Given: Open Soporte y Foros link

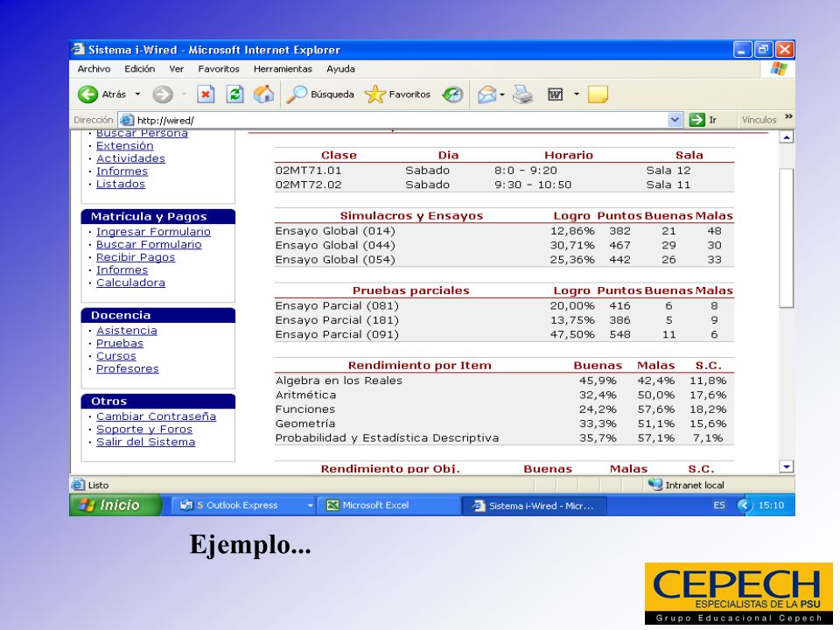Looking at the screenshot, I should (144, 429).
